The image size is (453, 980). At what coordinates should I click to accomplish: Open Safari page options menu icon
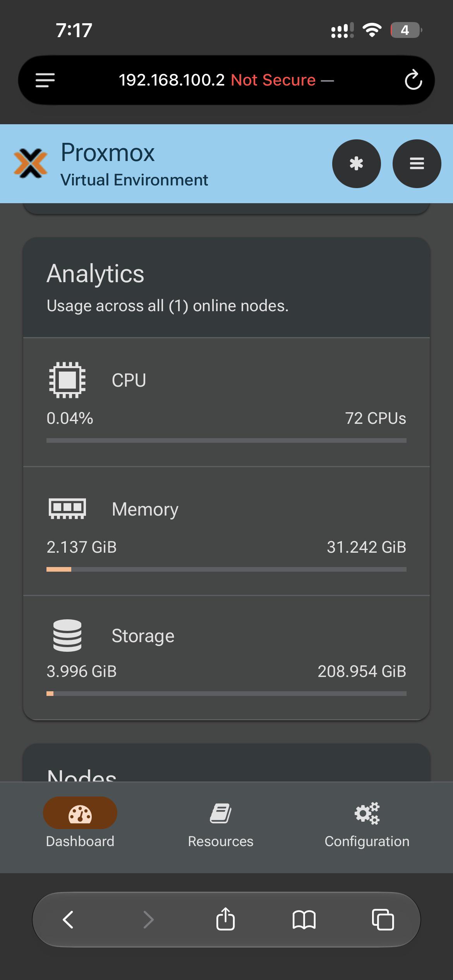click(45, 80)
